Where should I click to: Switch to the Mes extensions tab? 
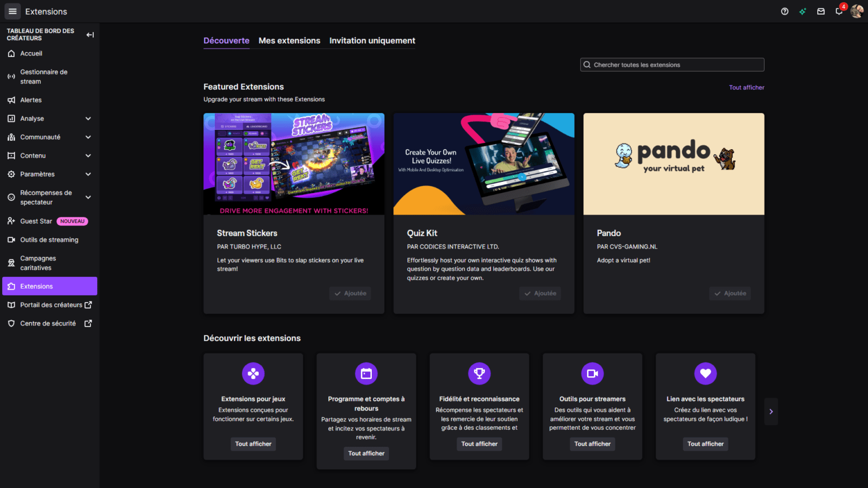tap(289, 41)
